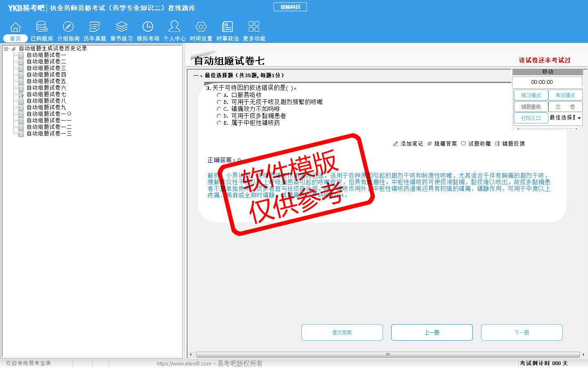The image size is (588, 368).
Task: Go to next question with 下一题
Action: (x=521, y=332)
